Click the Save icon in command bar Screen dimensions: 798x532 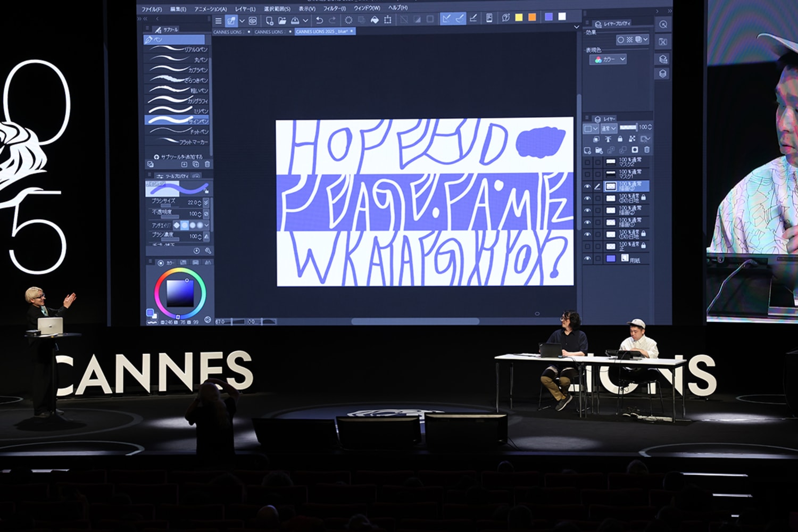pos(295,21)
